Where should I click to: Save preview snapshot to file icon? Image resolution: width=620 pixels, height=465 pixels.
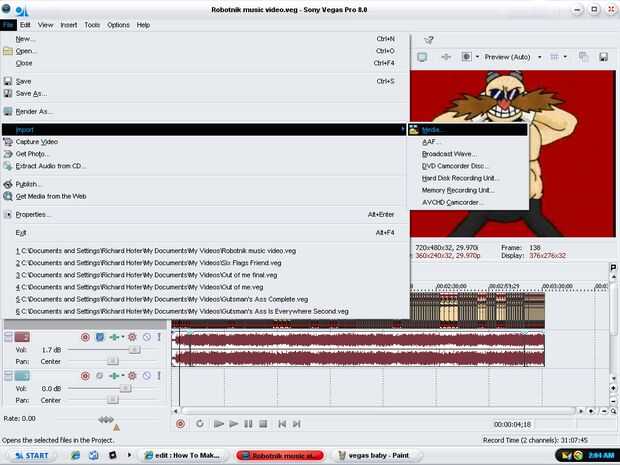pos(603,57)
